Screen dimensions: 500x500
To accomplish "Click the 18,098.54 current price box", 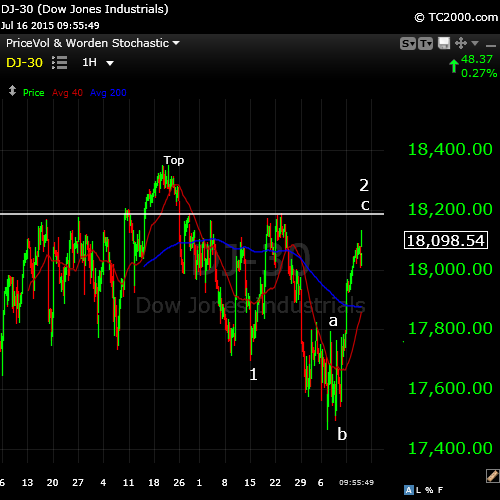I will [446, 240].
